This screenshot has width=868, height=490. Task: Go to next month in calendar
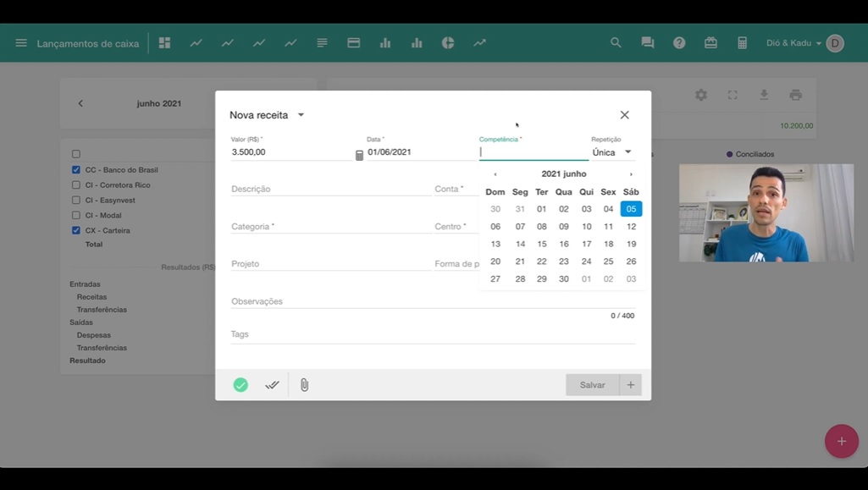pyautogui.click(x=631, y=174)
